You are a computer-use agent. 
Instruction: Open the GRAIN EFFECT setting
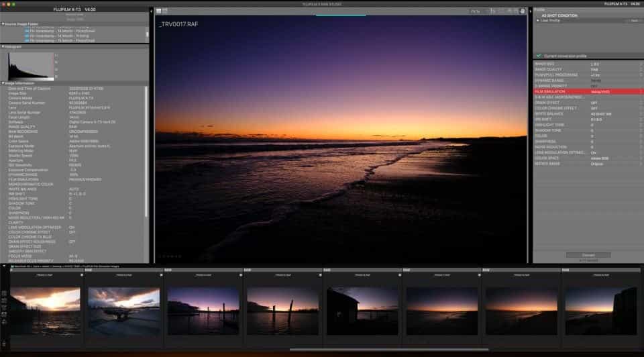(x=588, y=103)
